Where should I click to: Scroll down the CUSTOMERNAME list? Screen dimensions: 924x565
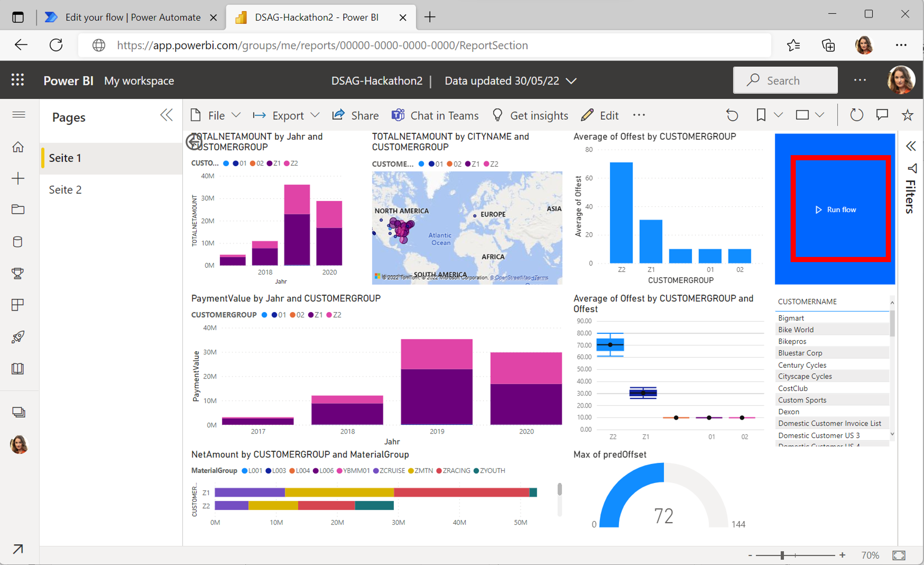tap(892, 434)
